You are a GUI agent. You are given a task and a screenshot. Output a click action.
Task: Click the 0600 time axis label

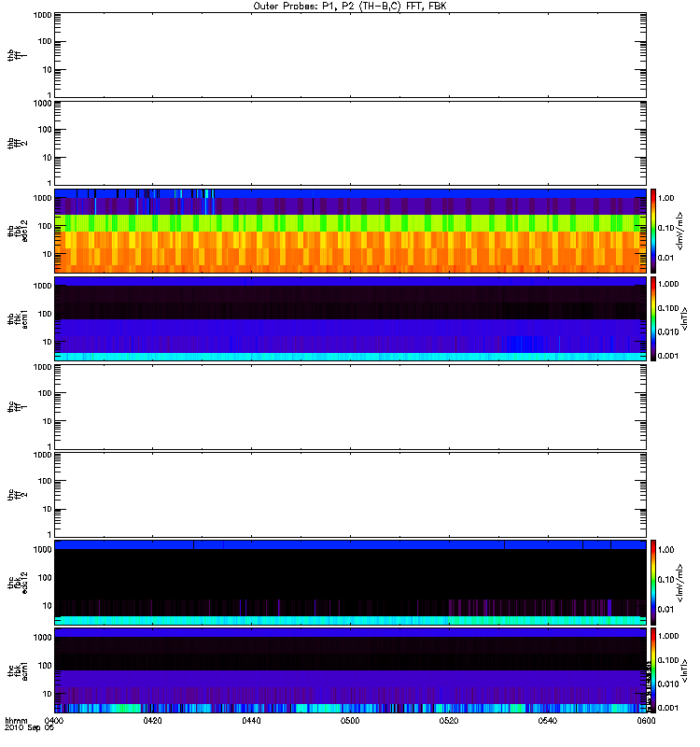[646, 720]
